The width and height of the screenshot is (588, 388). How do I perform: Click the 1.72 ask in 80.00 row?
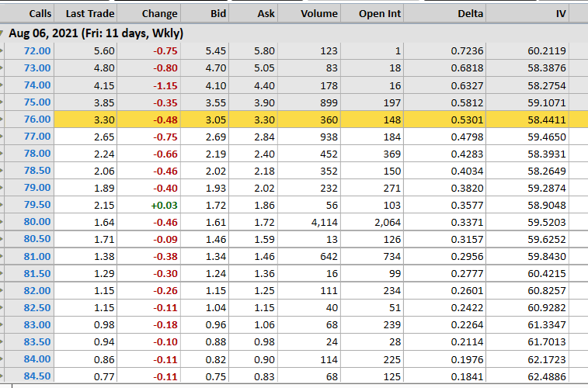[x=264, y=223]
